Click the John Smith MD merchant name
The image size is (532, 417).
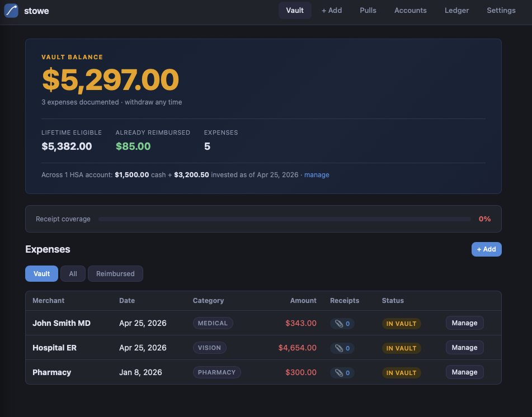tap(62, 323)
